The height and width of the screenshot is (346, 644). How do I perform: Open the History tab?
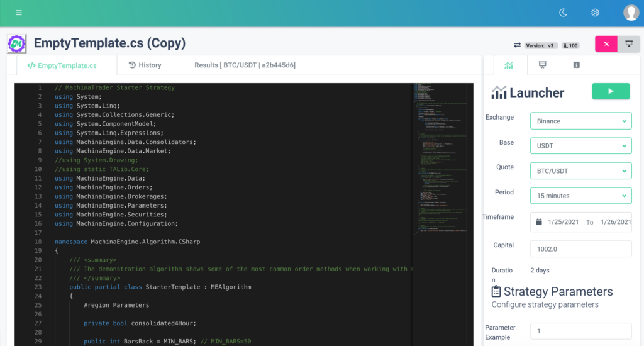point(145,65)
